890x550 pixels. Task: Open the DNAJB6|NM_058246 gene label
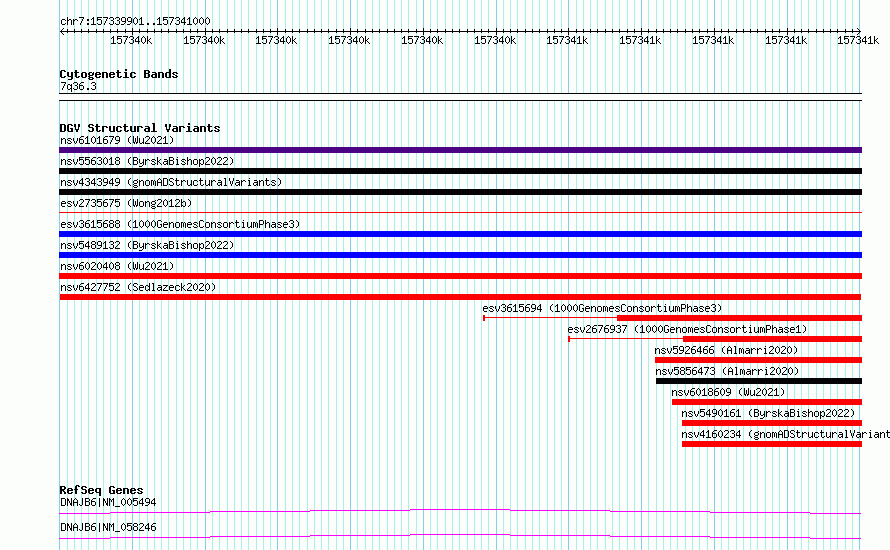pyautogui.click(x=108, y=527)
